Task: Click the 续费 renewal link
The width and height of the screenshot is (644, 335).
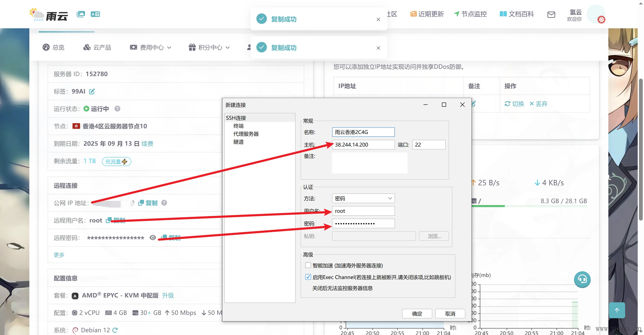Action: point(147,144)
